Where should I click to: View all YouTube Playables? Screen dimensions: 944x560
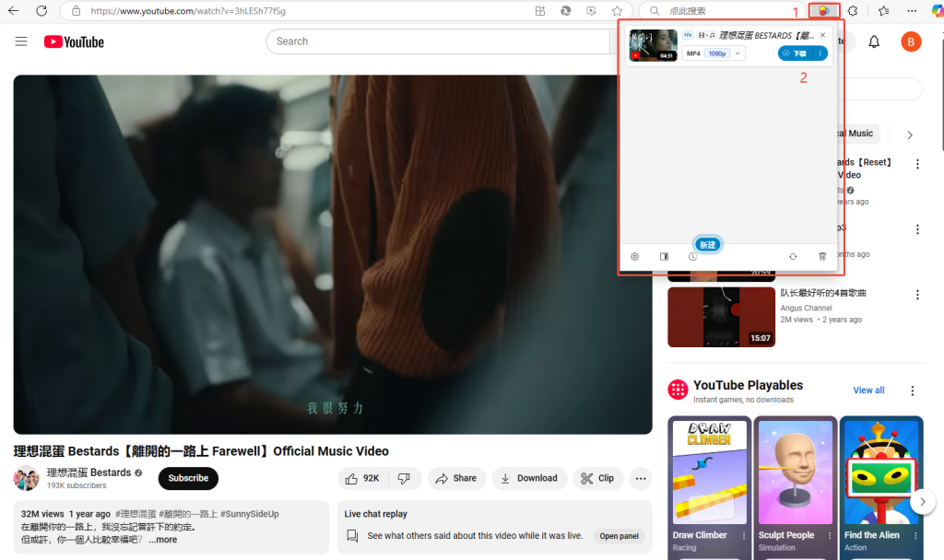pos(868,391)
